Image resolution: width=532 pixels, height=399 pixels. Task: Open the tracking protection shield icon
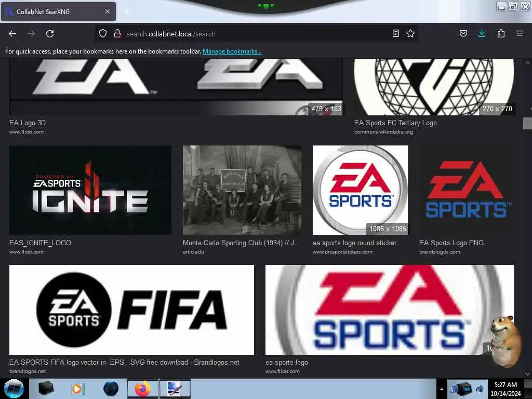(x=103, y=33)
